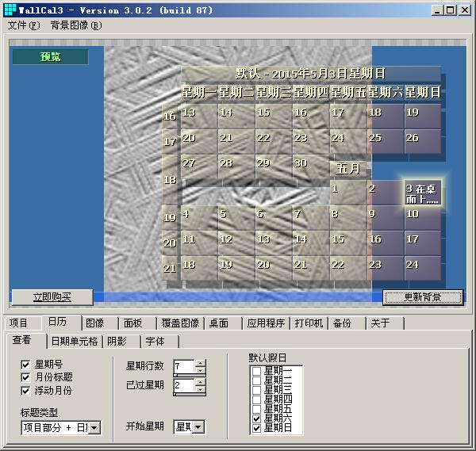
Task: Open the 文件 menu
Action: (23, 25)
